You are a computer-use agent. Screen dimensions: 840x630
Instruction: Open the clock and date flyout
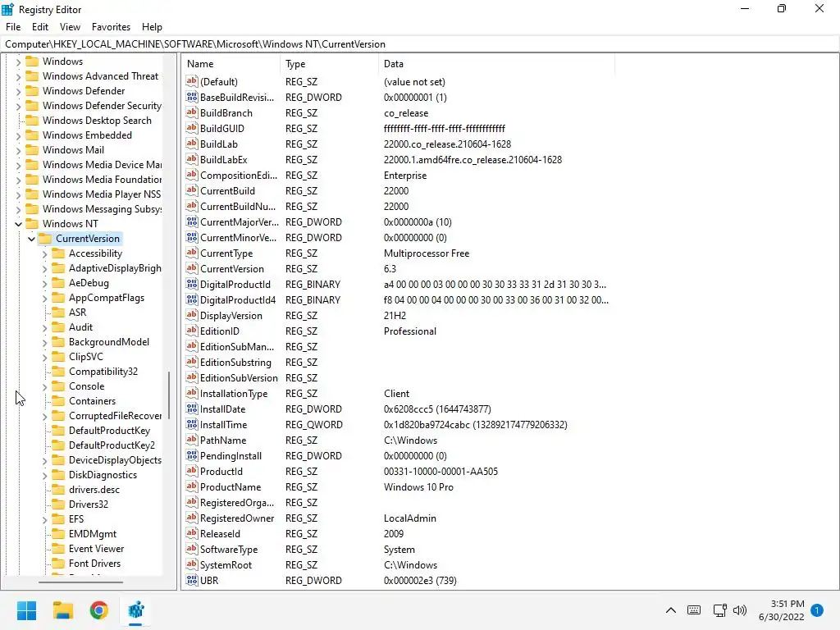click(781, 610)
